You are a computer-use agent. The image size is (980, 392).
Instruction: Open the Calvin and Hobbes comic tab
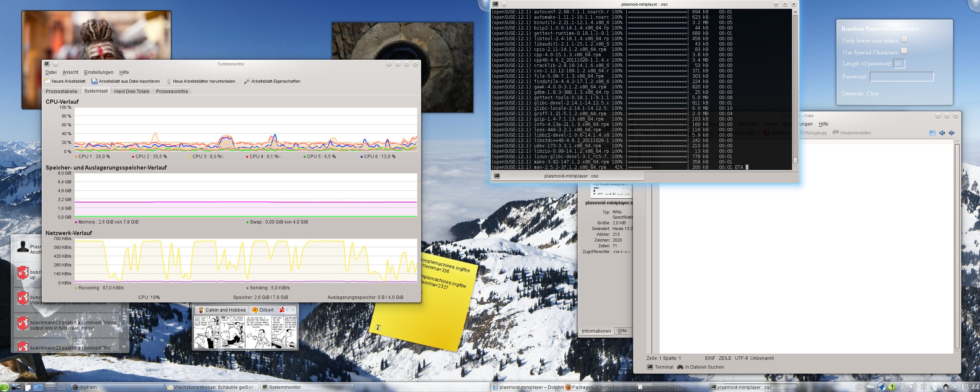222,310
